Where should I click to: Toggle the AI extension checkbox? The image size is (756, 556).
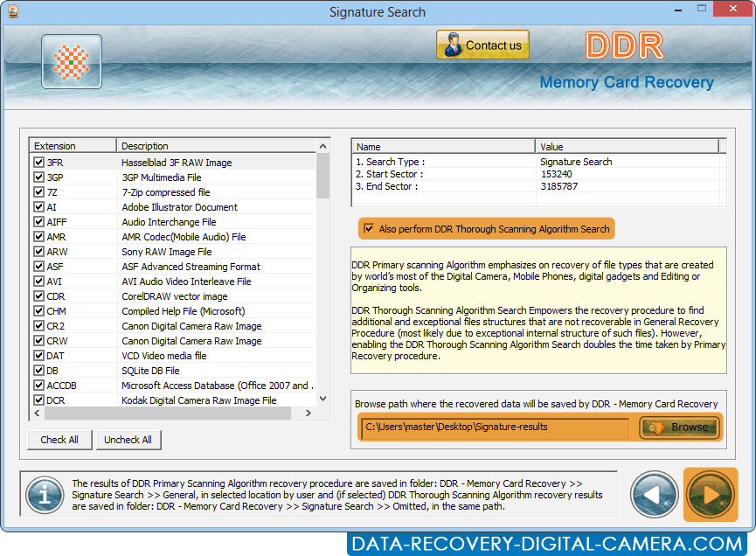(39, 207)
